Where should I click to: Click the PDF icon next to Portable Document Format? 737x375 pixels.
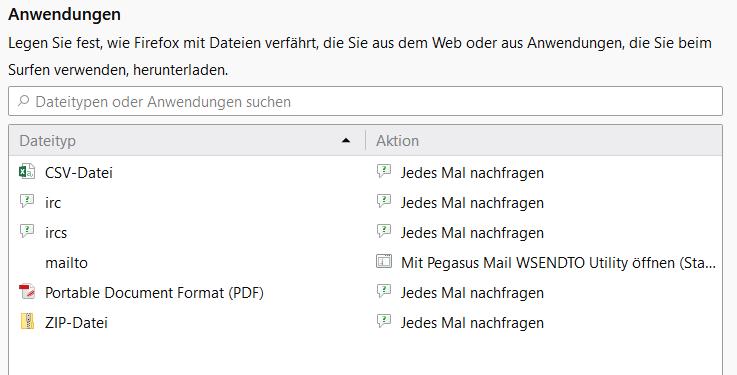pyautogui.click(x=27, y=292)
